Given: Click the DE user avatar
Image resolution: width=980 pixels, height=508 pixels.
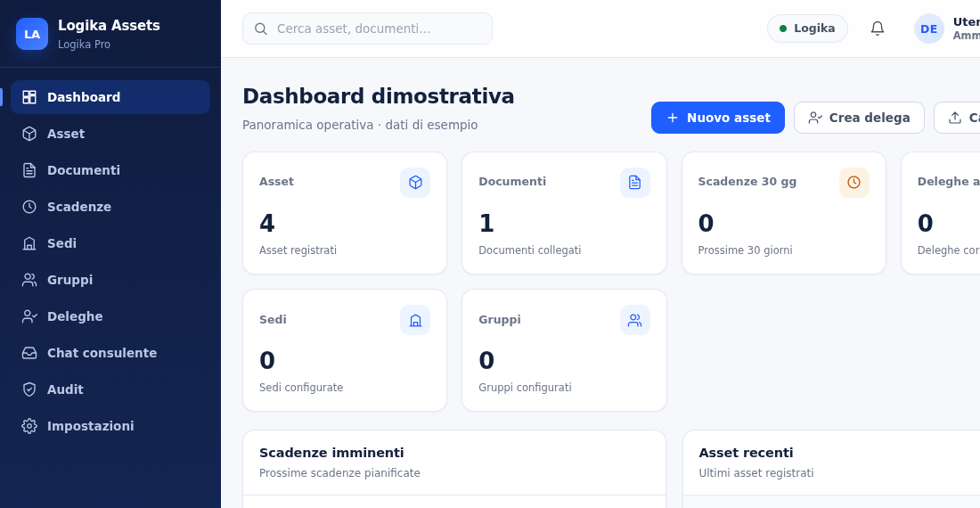Looking at the screenshot, I should 928,29.
